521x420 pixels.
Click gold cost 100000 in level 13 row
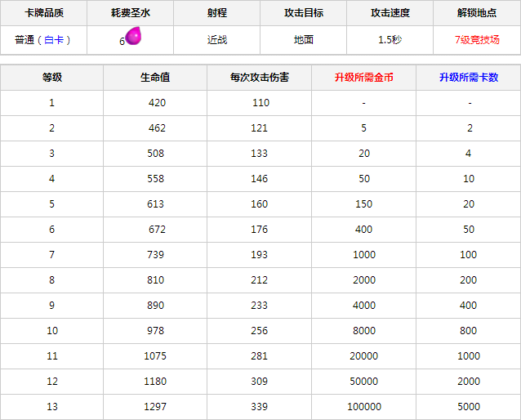pos(364,407)
